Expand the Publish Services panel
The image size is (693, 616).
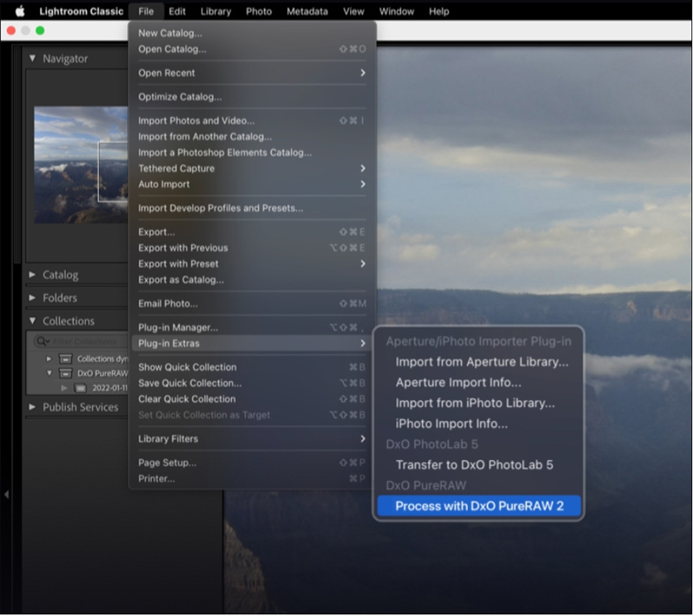point(33,407)
